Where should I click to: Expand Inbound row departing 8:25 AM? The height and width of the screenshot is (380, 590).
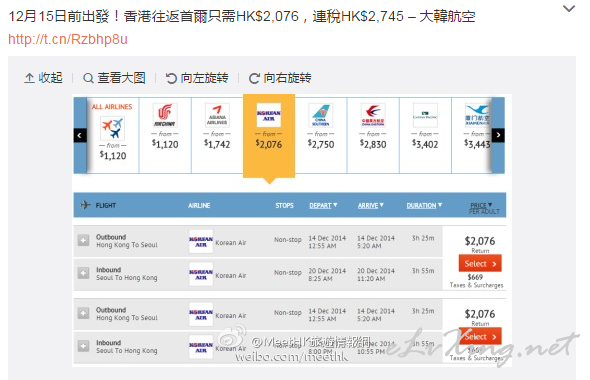tap(84, 273)
